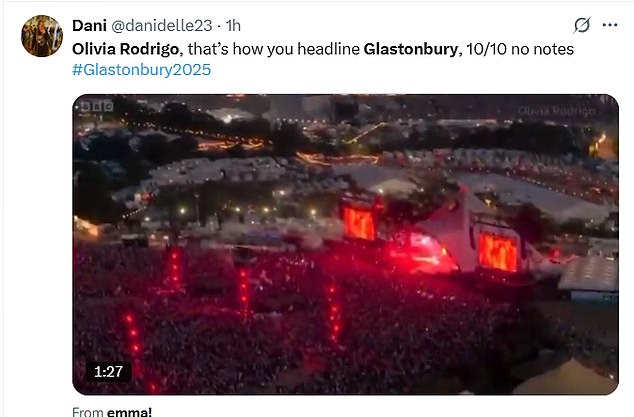Click the 'From' label below the video

pos(88,412)
